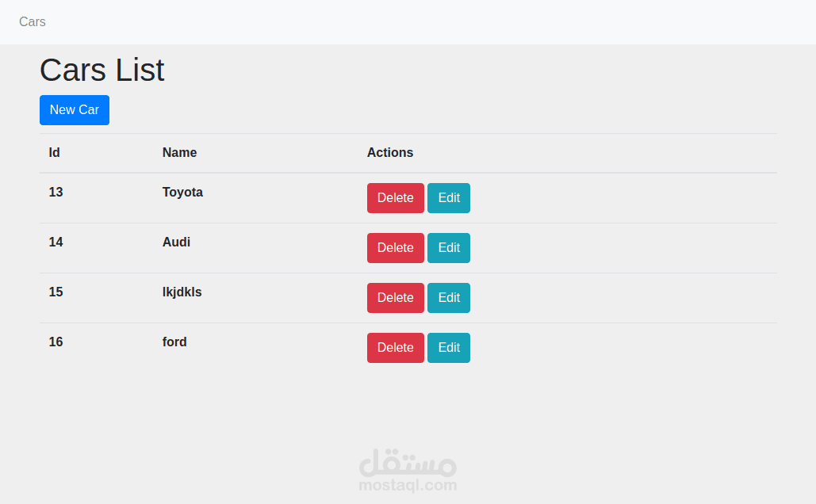The height and width of the screenshot is (504, 816).
Task: Click the mostaql.com watermark logo
Action: coord(408,471)
